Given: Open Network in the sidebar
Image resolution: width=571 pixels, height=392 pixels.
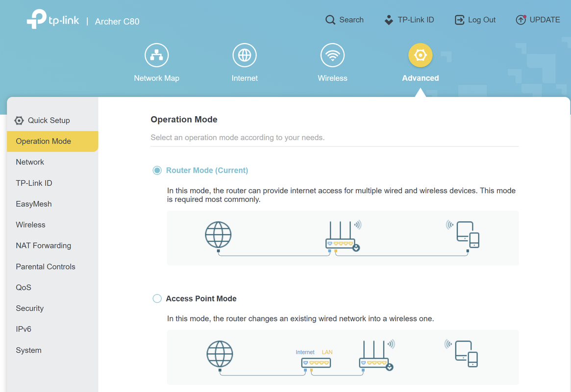Looking at the screenshot, I should click(x=52, y=162).
